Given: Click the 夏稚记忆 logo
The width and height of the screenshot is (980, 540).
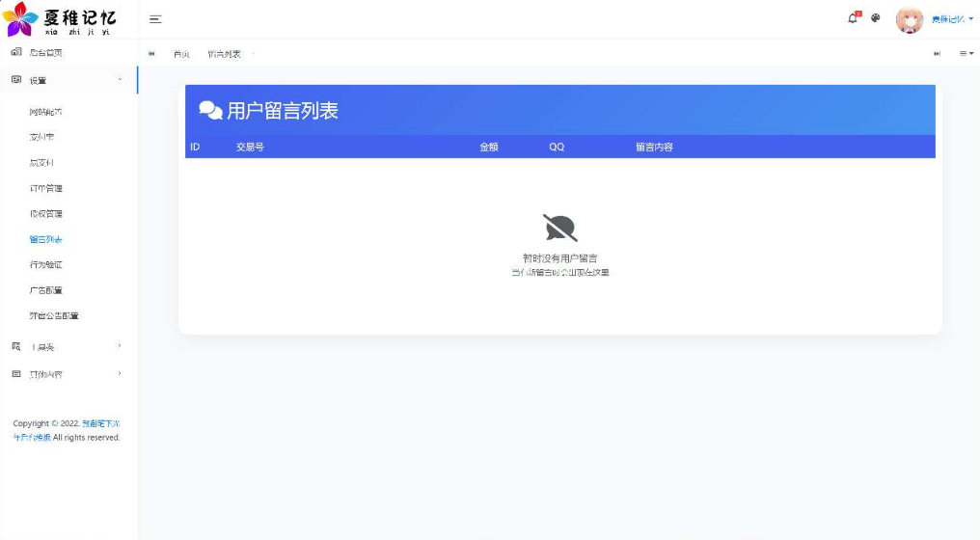Looking at the screenshot, I should tap(60, 19).
